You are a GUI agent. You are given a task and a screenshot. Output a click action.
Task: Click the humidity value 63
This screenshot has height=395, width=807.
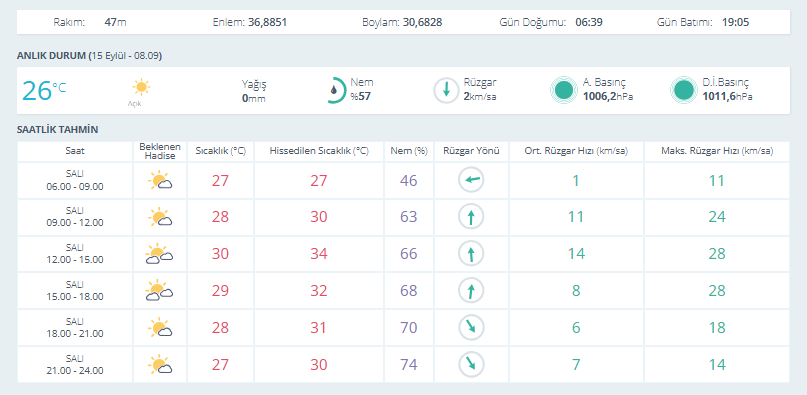tap(409, 217)
